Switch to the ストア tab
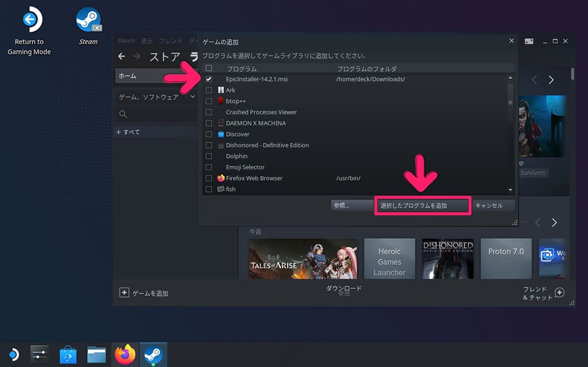This screenshot has width=588, height=367. (x=165, y=56)
